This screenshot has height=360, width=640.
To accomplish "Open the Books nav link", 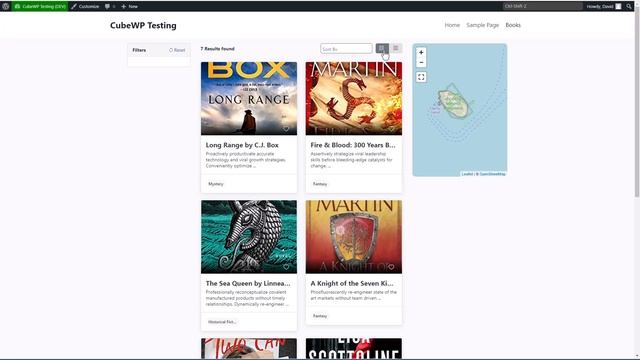I will pos(513,25).
